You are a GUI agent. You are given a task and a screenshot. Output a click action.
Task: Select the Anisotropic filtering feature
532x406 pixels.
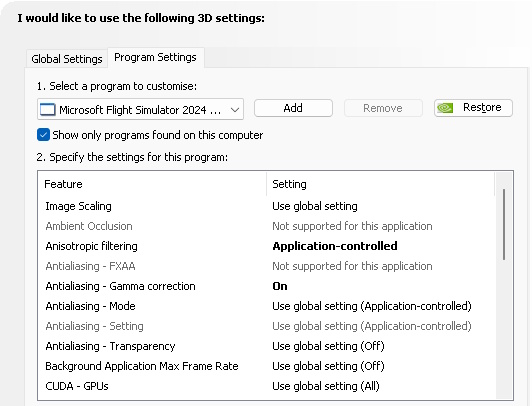tap(92, 246)
